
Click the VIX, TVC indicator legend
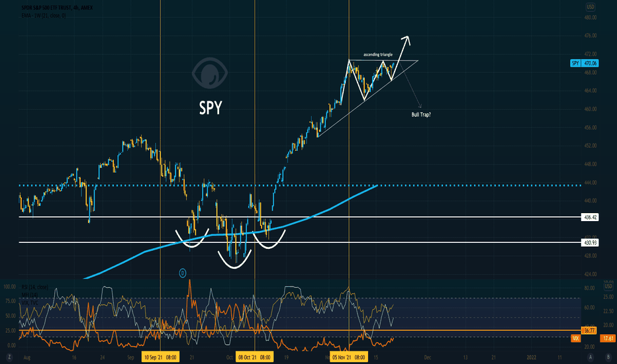click(x=30, y=302)
